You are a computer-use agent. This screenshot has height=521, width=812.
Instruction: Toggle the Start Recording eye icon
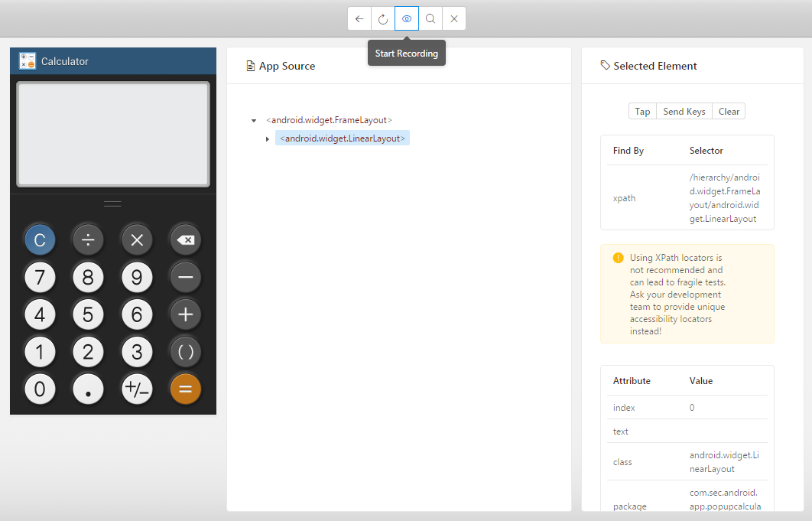(x=407, y=19)
